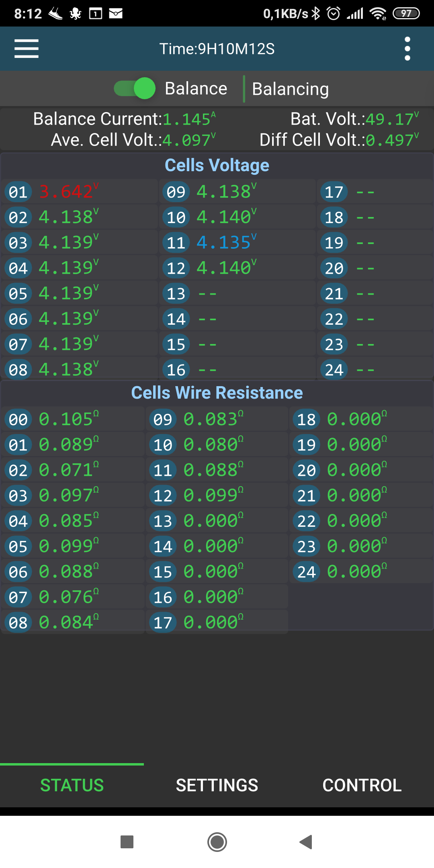Tap the Android back triangle button
Image resolution: width=434 pixels, height=868 pixels.
[306, 841]
